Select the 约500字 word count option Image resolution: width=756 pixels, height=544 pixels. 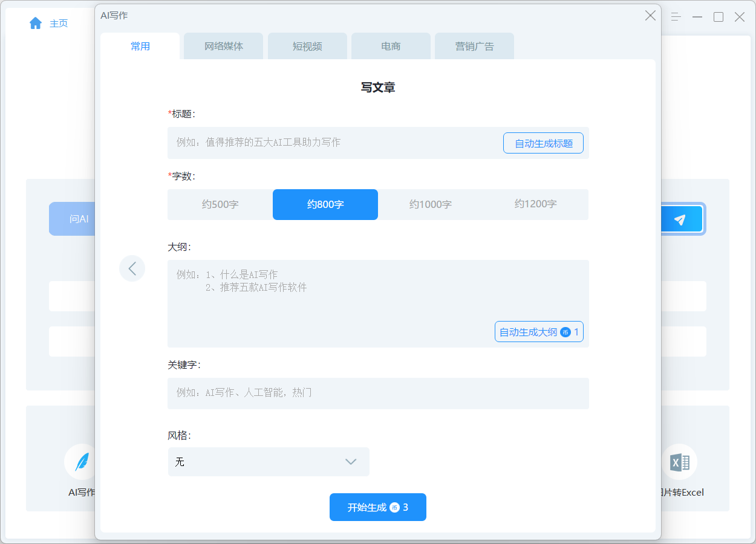point(220,204)
